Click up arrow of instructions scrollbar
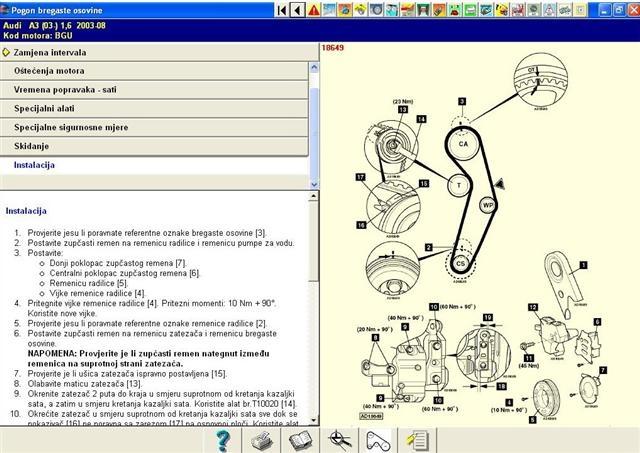 click(313, 196)
